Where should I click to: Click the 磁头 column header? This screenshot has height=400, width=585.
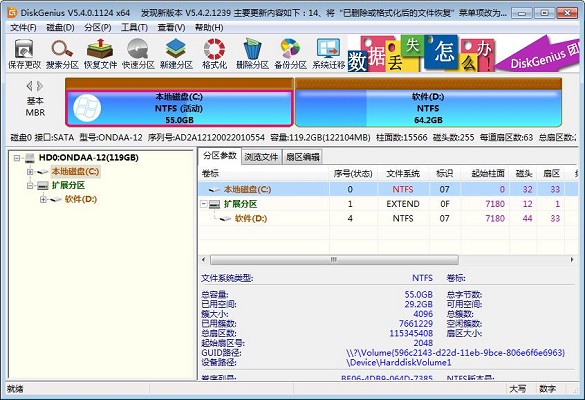coord(523,174)
